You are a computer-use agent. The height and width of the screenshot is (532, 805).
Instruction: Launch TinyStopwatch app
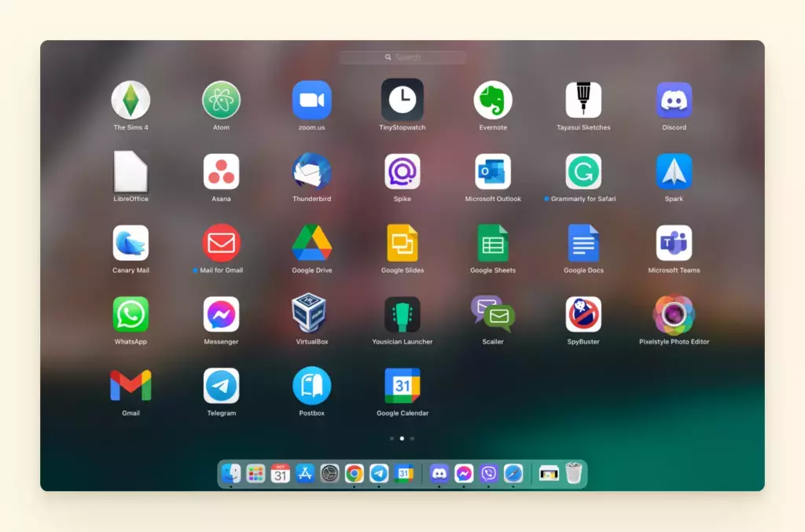(402, 100)
